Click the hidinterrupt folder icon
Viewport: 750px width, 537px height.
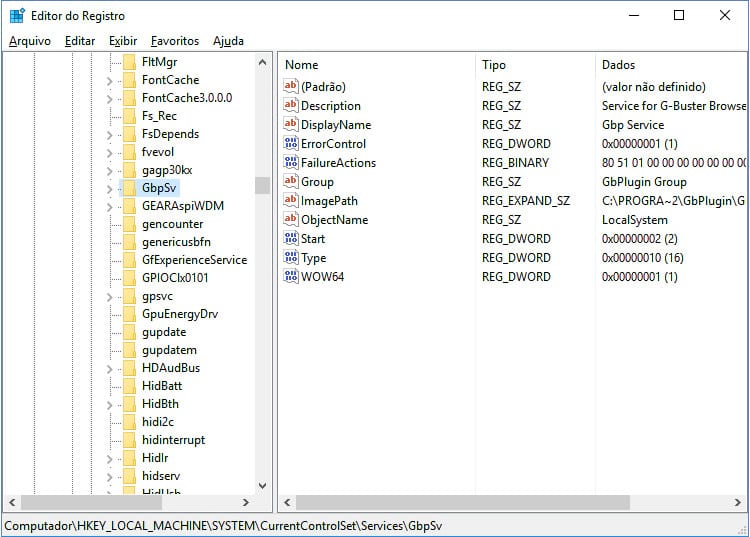tap(130, 440)
